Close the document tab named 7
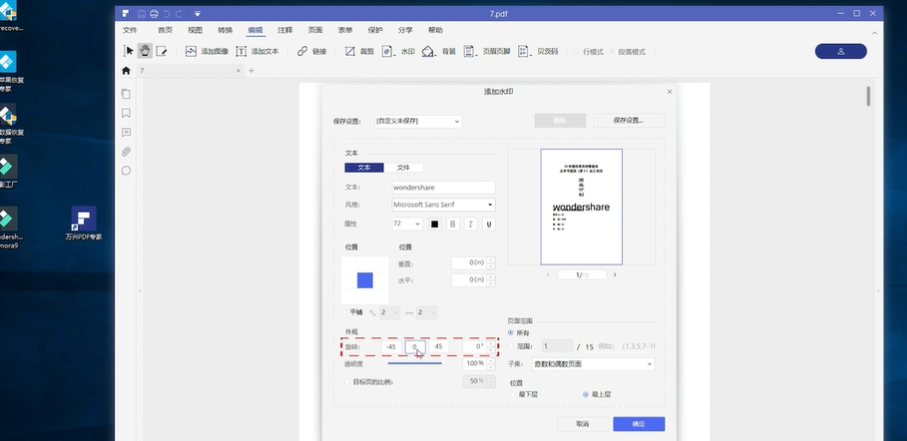The width and height of the screenshot is (907, 441). tap(238, 71)
